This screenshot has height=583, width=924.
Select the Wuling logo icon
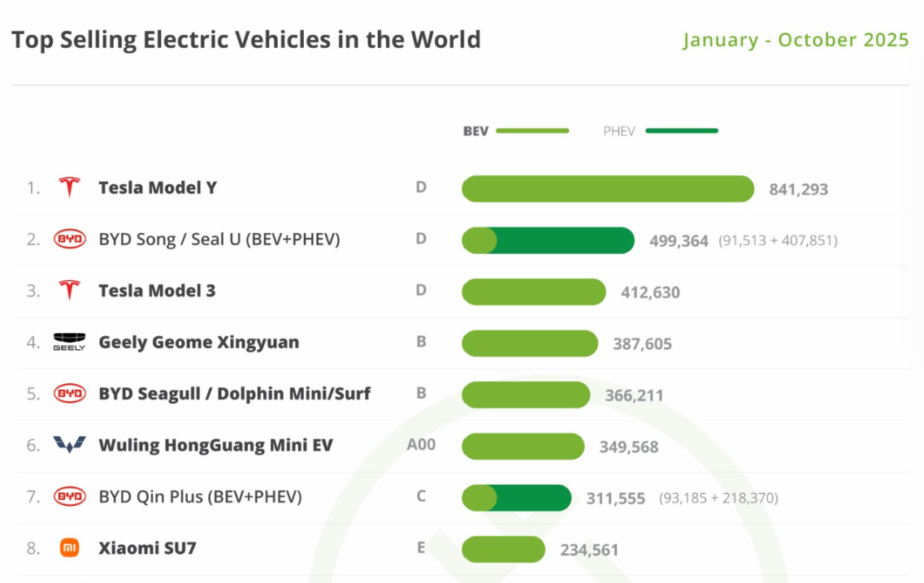point(69,445)
